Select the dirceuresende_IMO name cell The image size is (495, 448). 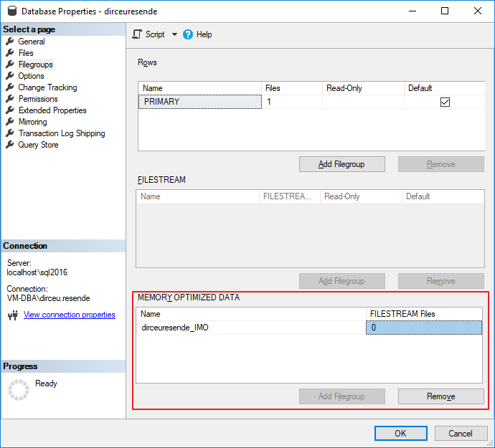[251, 328]
